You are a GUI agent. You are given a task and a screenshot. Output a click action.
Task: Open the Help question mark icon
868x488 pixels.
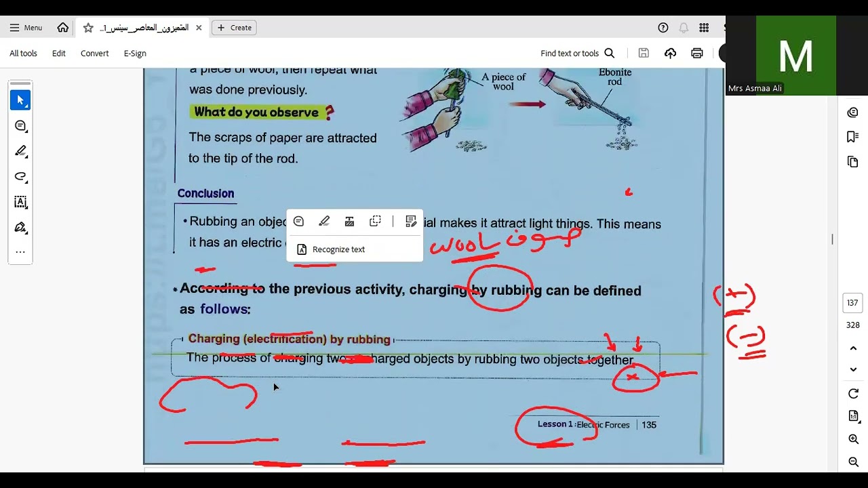click(663, 28)
